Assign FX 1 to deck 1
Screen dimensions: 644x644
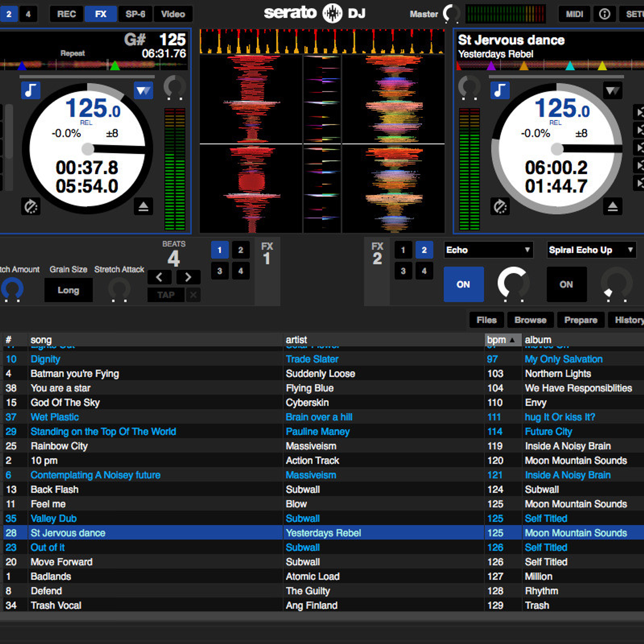tap(220, 250)
